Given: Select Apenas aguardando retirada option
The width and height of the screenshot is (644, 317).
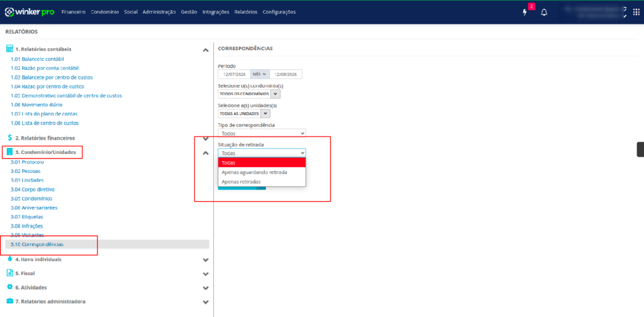Looking at the screenshot, I should [262, 172].
